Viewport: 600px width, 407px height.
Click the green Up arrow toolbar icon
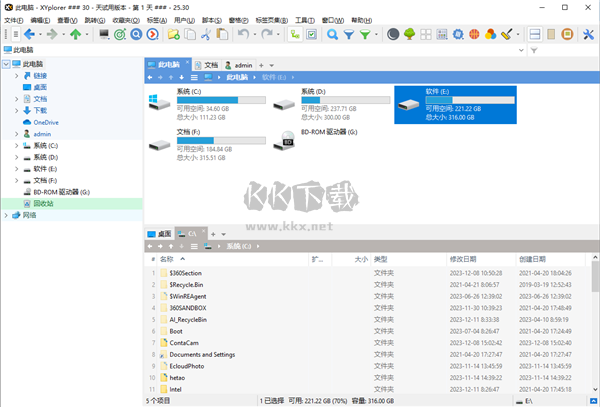(75, 34)
